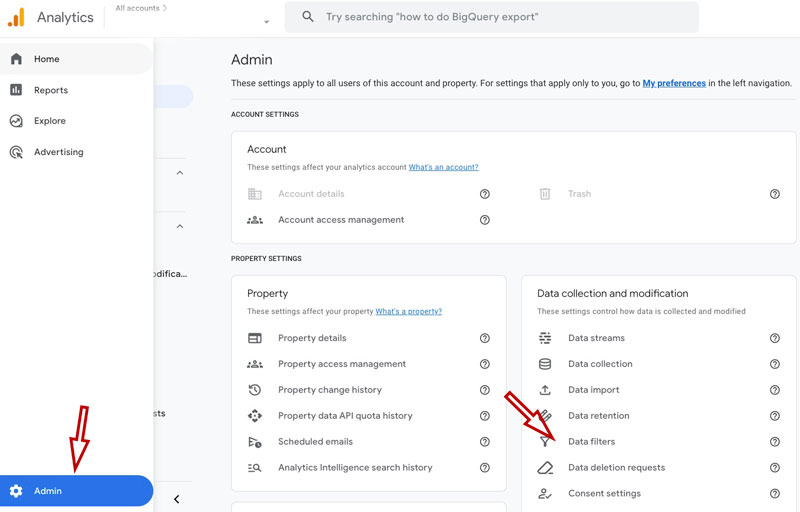Open Data collection

click(x=600, y=364)
